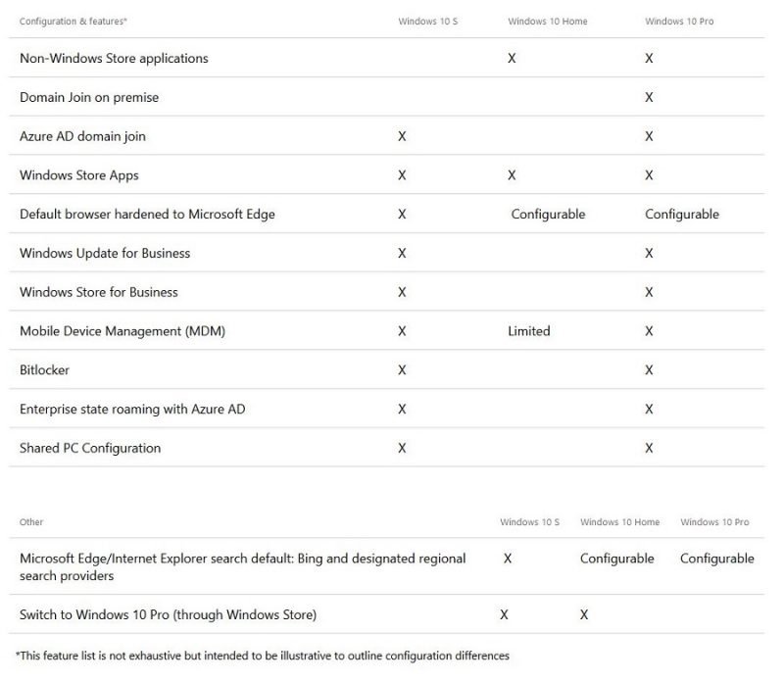Select the "Windows Store Apps" feature label

pos(79,175)
